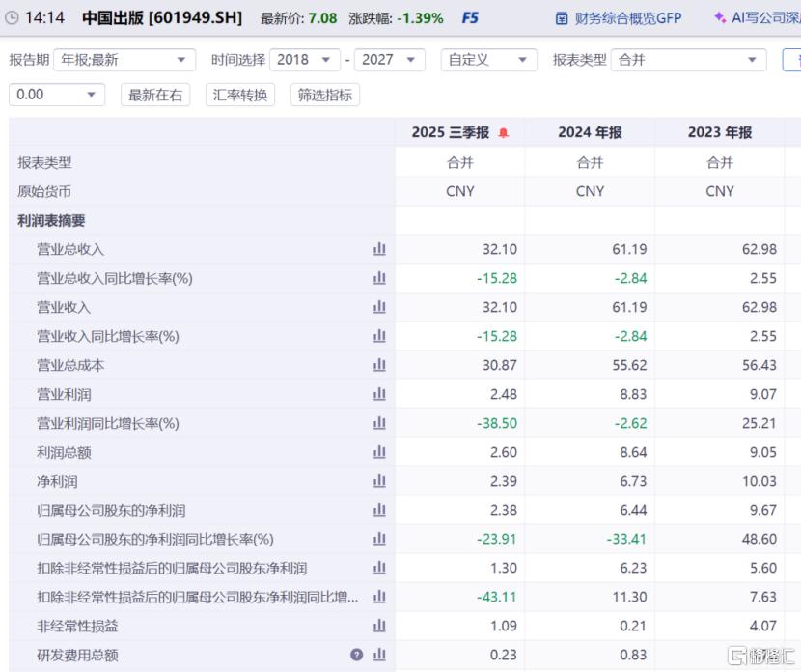Click value -33.41 in 2024 年报

(x=626, y=539)
